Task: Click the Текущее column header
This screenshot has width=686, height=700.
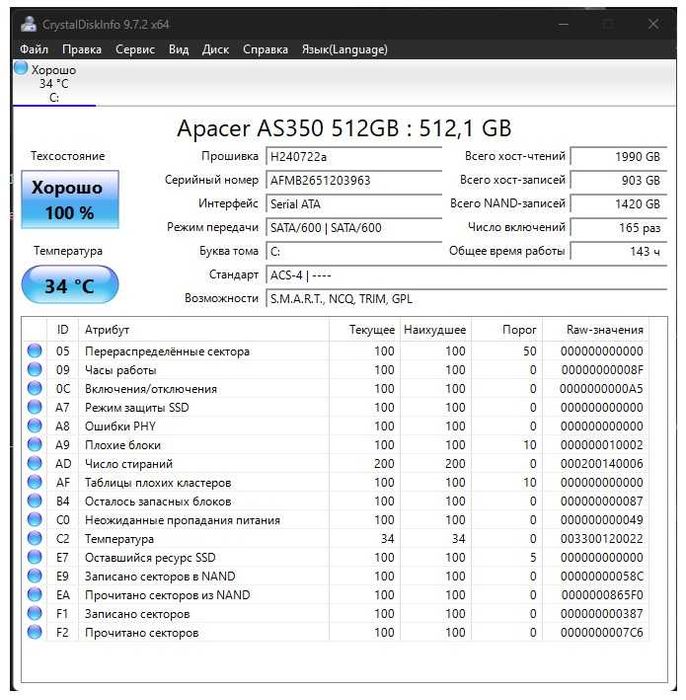Action: (365, 330)
